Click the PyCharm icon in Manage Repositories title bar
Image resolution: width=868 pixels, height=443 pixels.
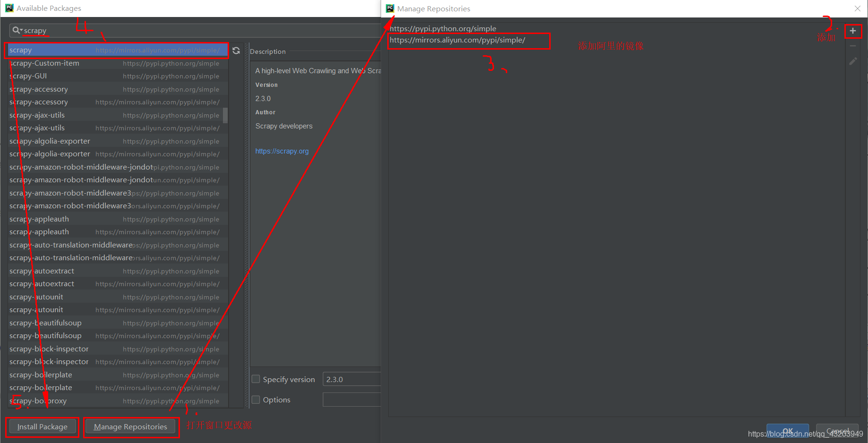390,9
